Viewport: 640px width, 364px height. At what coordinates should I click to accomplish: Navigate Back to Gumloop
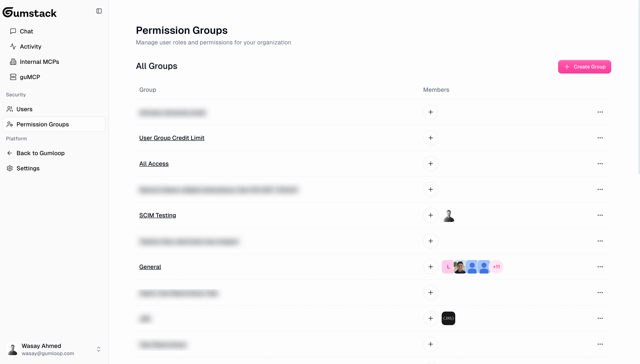(41, 153)
